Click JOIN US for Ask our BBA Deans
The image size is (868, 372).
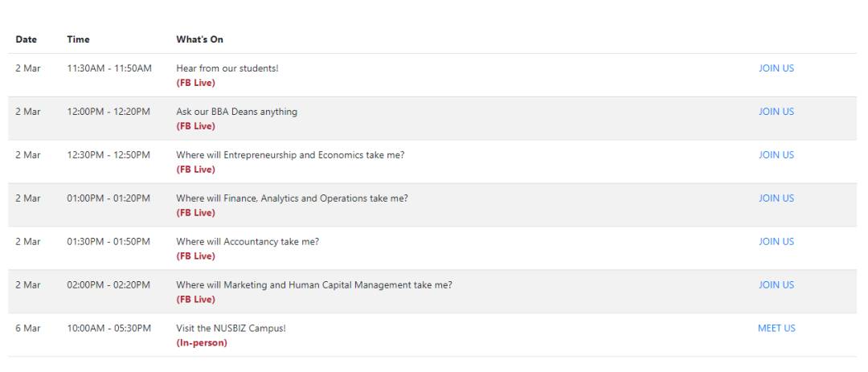tap(776, 112)
